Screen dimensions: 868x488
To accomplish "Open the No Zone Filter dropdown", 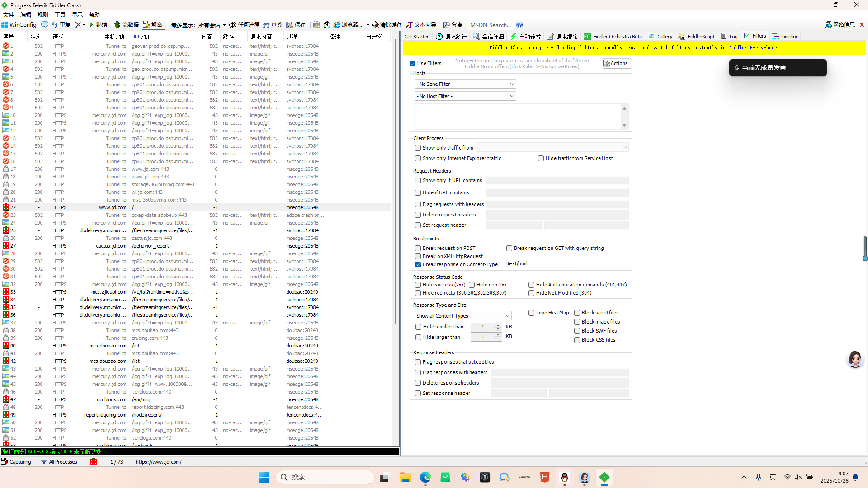I will (465, 84).
